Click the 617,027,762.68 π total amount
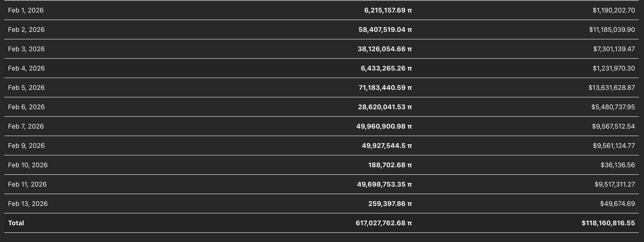The image size is (644, 242). pyautogui.click(x=384, y=223)
